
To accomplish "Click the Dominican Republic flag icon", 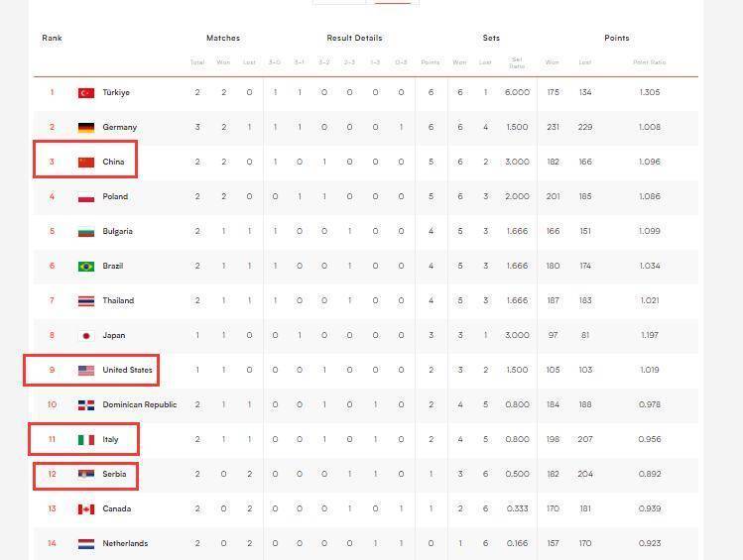I will (x=86, y=404).
